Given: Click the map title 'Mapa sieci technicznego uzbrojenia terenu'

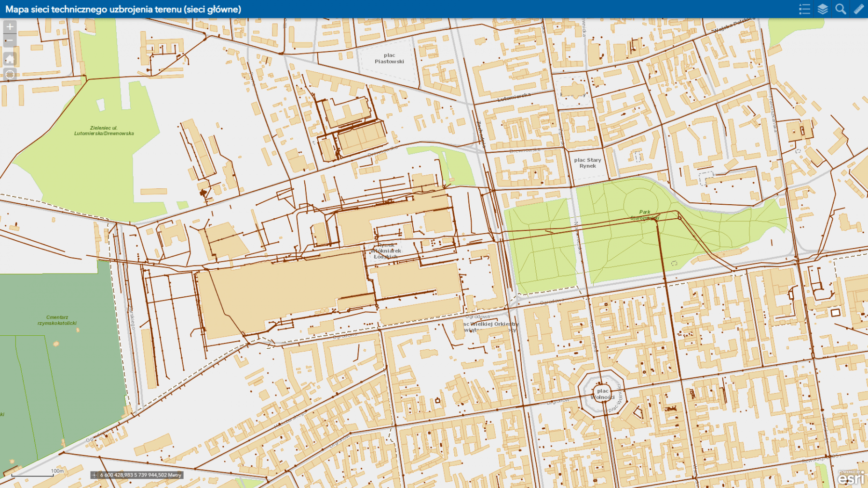Looking at the screenshot, I should (123, 9).
